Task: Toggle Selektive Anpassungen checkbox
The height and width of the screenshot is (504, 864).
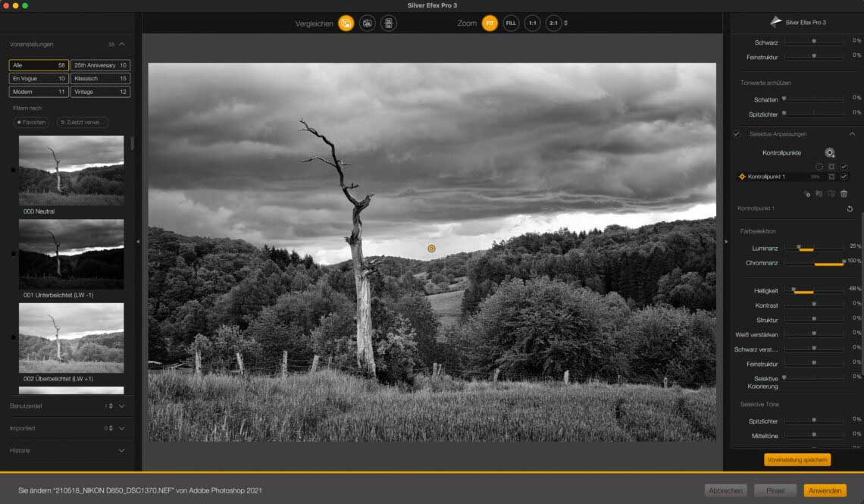Action: (737, 134)
